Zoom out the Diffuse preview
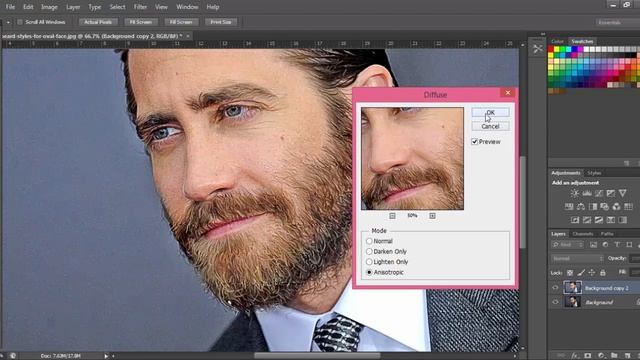This screenshot has width=640, height=360. (392, 216)
